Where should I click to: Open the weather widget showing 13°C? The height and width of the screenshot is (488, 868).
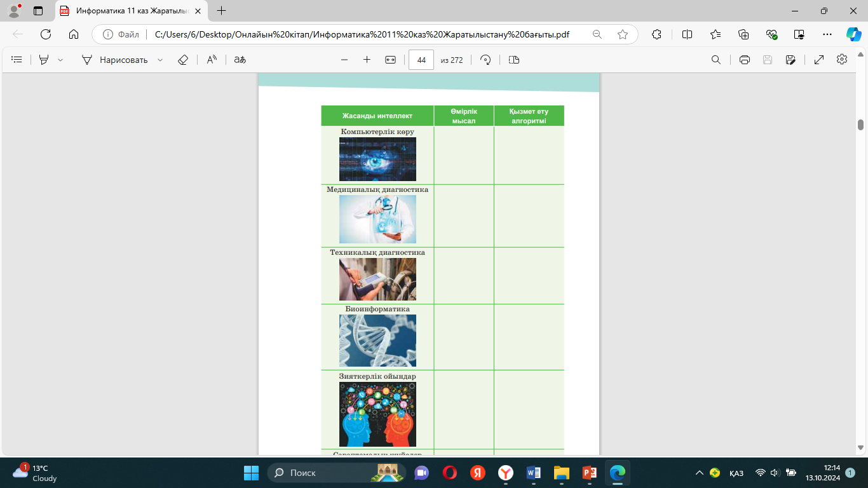(x=36, y=473)
